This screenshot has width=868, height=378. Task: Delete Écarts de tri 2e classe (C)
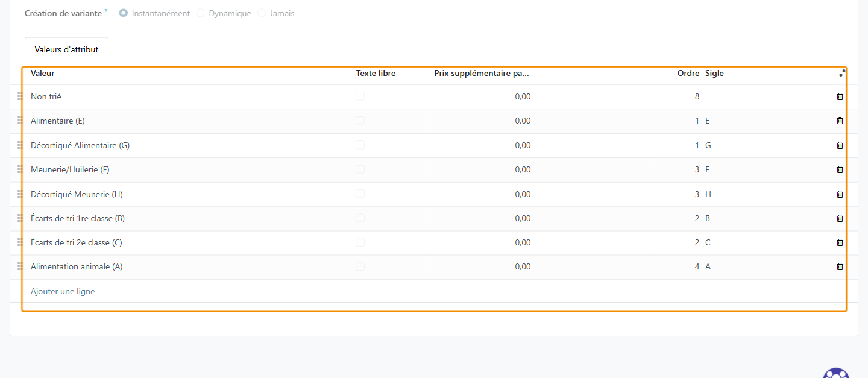[x=840, y=242]
